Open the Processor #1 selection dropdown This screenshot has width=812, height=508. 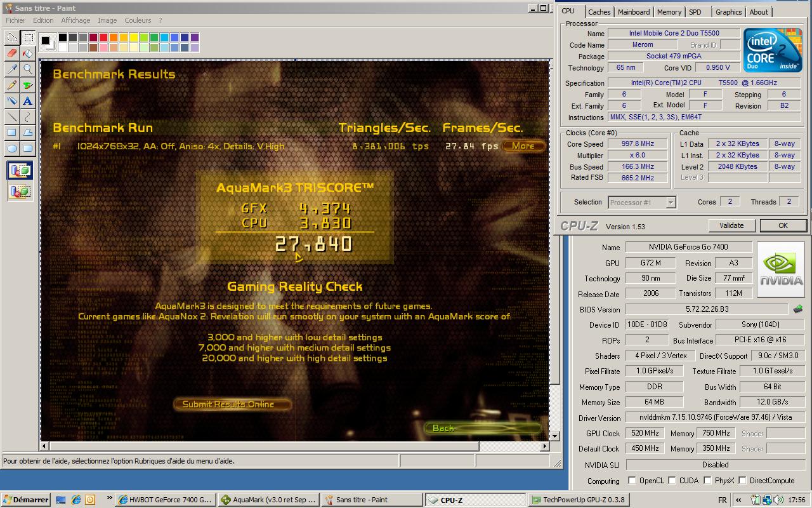click(671, 203)
